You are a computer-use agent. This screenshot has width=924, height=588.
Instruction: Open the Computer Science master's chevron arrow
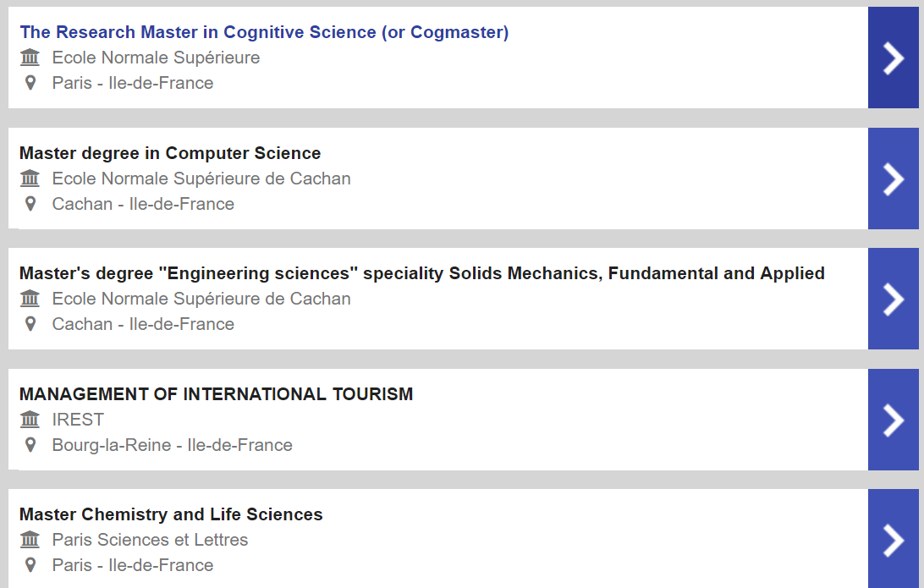(x=893, y=179)
